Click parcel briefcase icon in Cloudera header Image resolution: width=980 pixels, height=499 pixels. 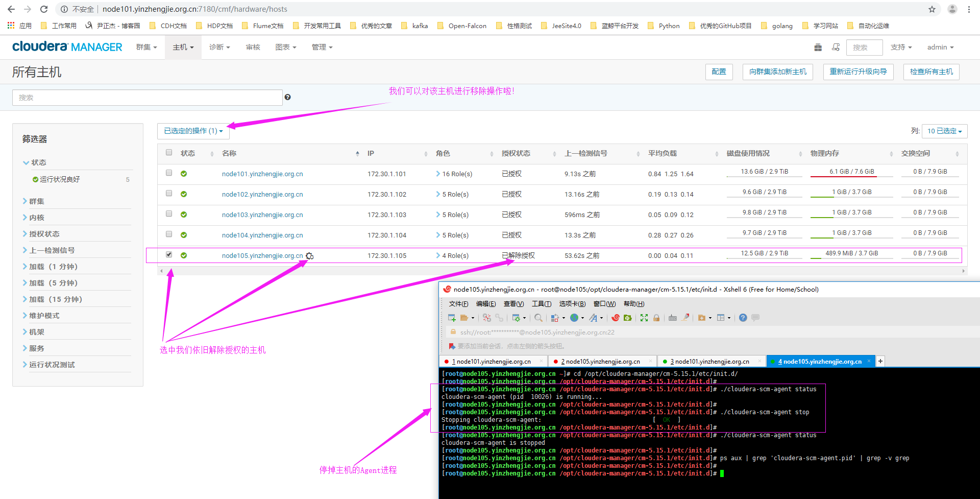tap(818, 47)
